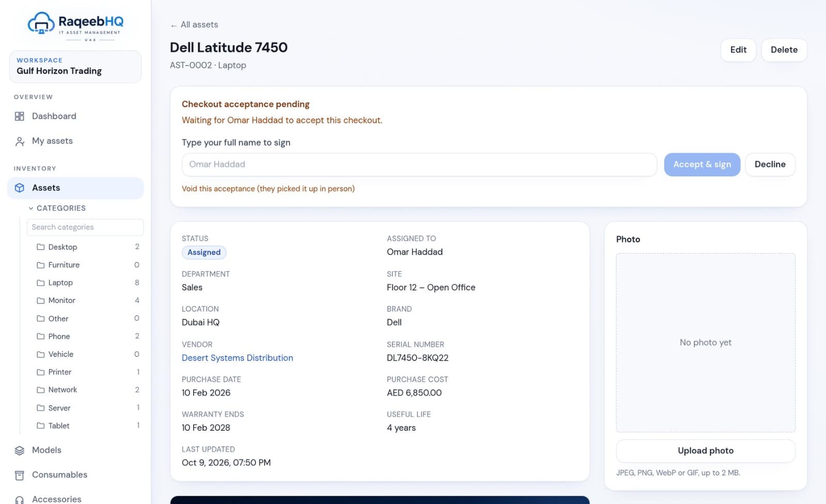Open Dashboard via its grid icon

coord(20,116)
